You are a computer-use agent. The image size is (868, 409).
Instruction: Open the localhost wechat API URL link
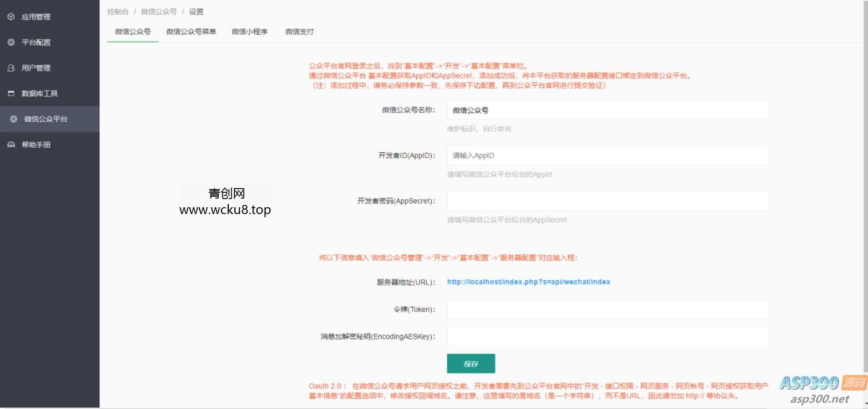click(528, 282)
